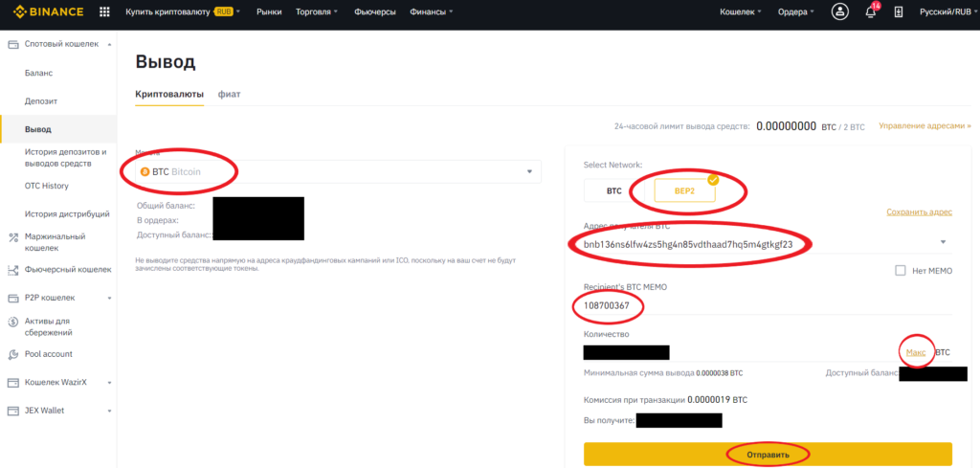Click the Binance logo
Image resolution: width=980 pixels, height=468 pixels.
point(48,11)
